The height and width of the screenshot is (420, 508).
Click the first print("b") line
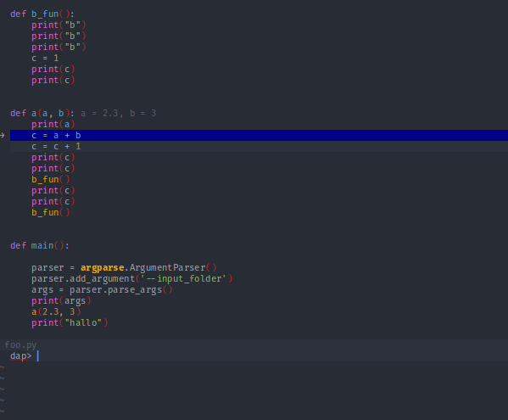tap(59, 25)
